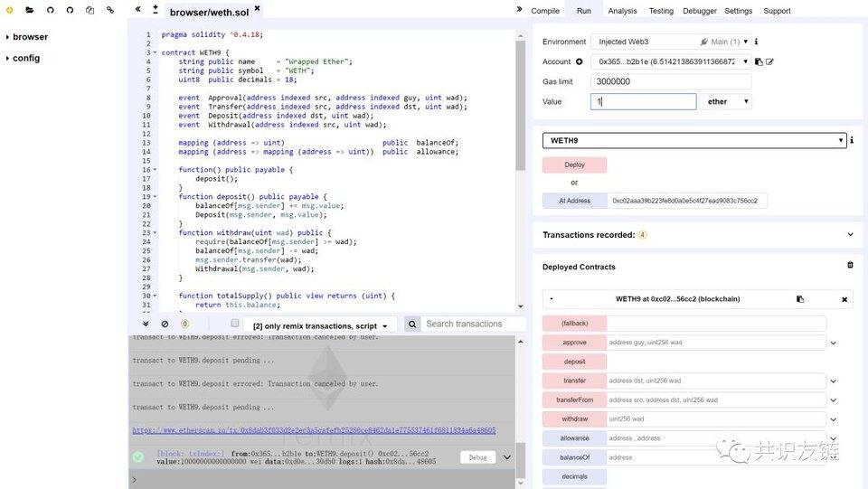This screenshot has width=868, height=489.
Task: Click the plus icon next to Account
Action: click(x=579, y=62)
